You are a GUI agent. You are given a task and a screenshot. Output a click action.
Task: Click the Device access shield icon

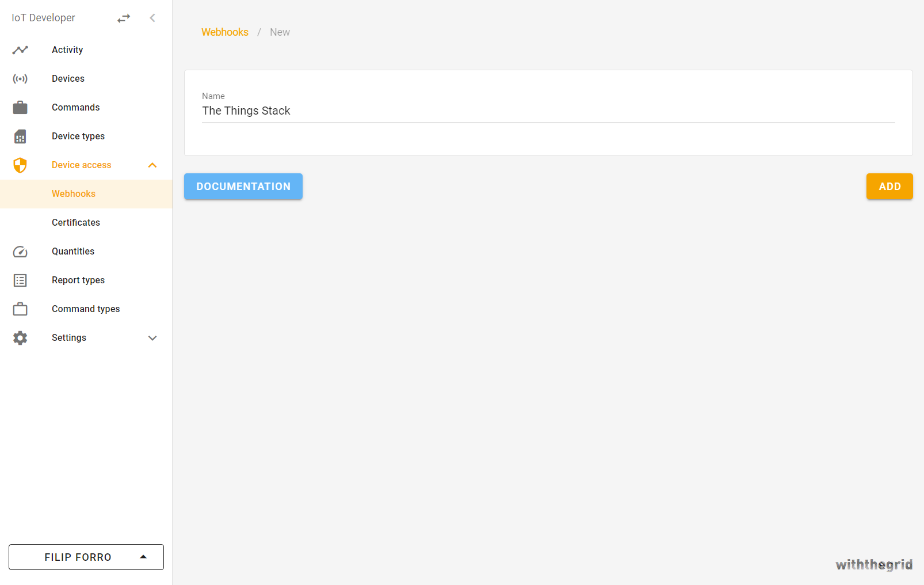tap(20, 165)
